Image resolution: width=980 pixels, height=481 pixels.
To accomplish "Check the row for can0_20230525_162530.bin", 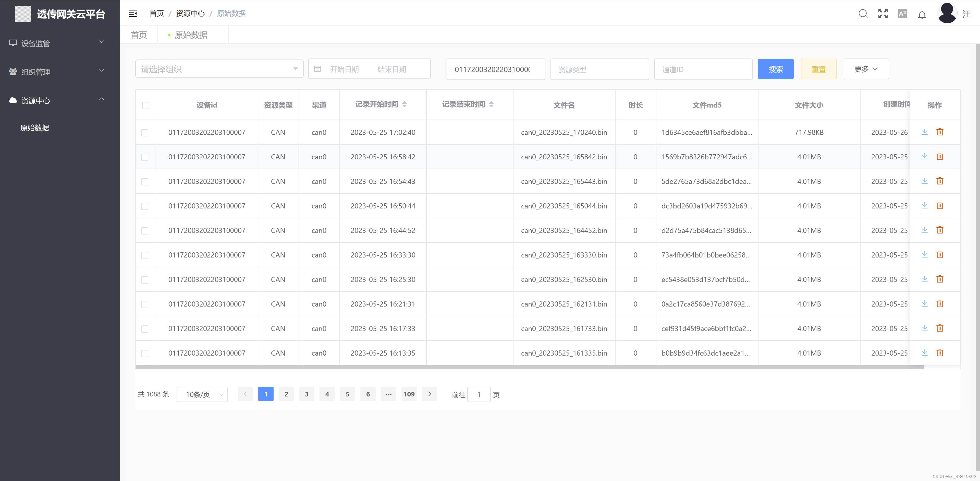I will [144, 280].
